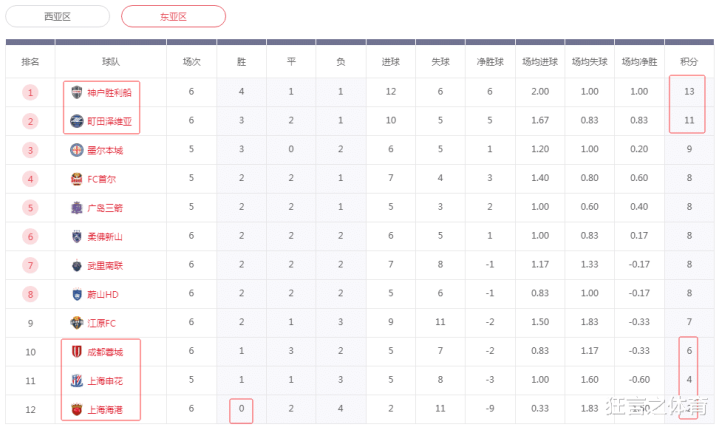Click the rank 1 badge
719x430 pixels.
31,92
